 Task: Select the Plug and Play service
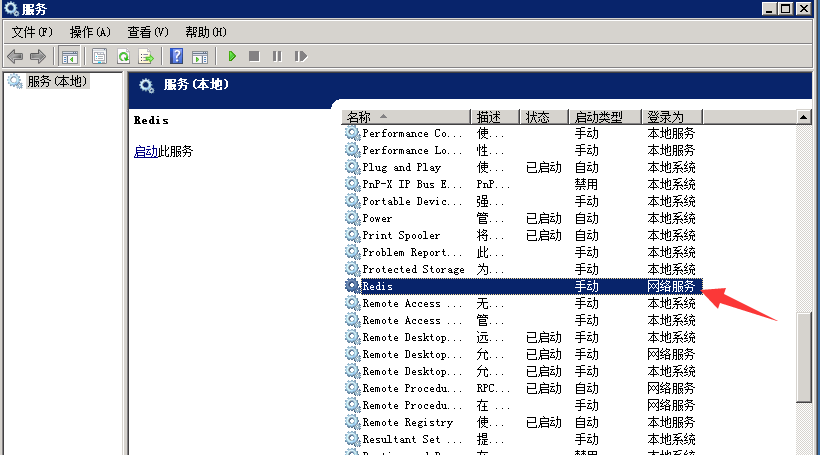click(x=522, y=167)
